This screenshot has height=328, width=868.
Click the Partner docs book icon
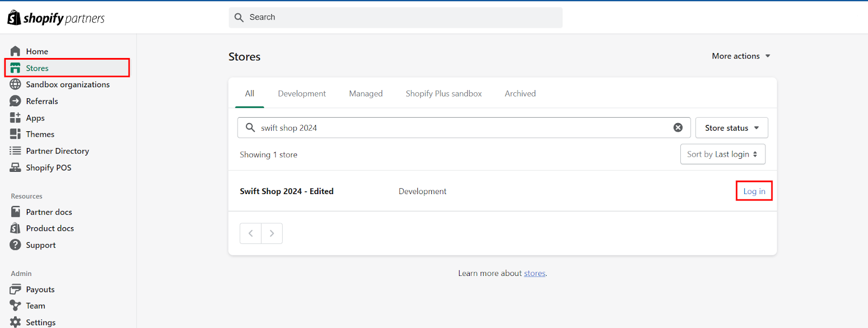15,211
